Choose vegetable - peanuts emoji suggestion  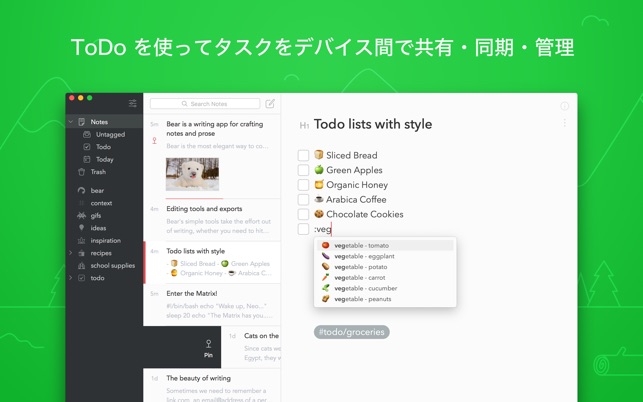385,299
